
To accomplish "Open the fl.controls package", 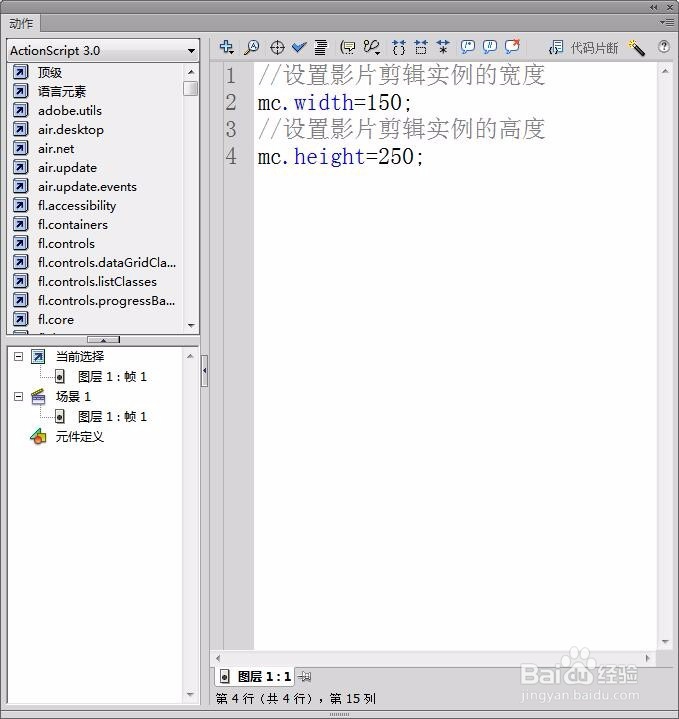I will coord(66,243).
